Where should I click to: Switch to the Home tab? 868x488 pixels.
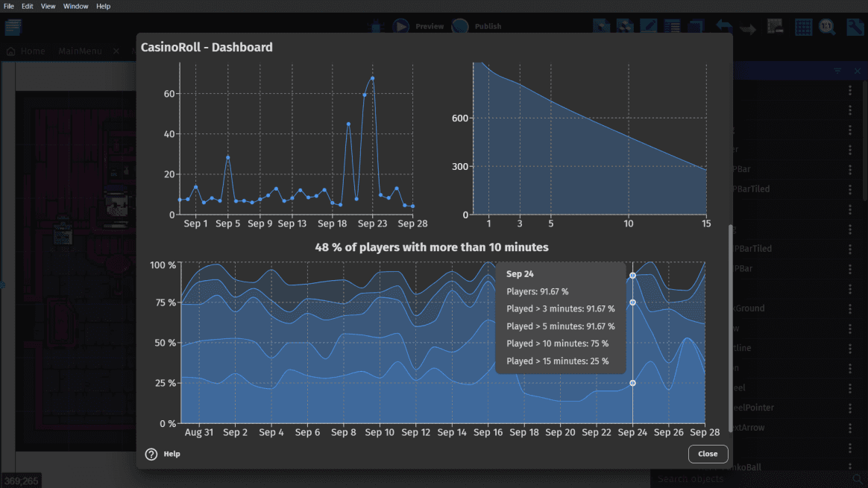coord(26,51)
